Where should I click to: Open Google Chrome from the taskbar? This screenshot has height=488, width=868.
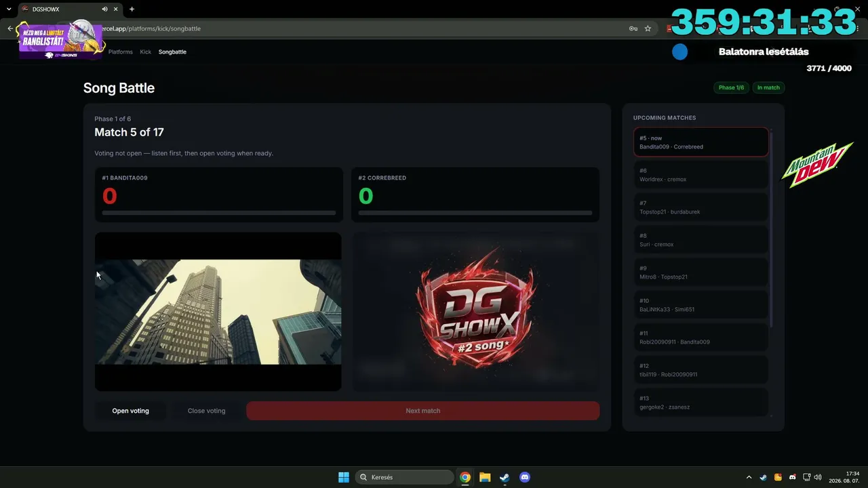point(465,477)
